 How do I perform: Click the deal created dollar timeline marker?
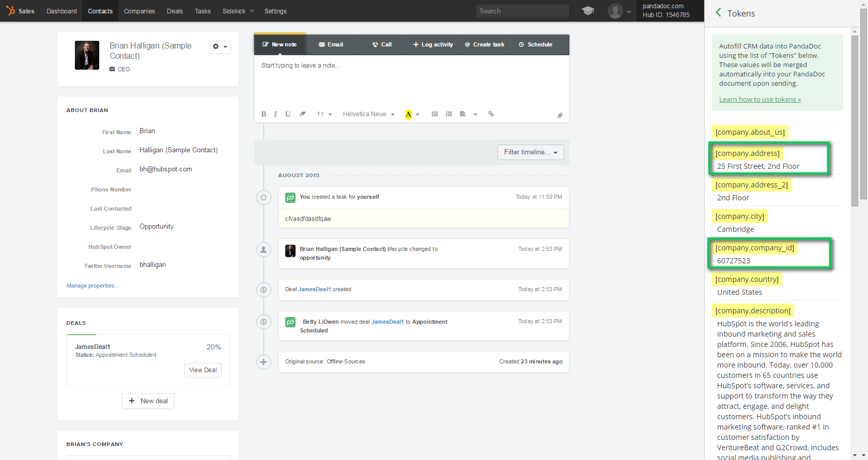tap(263, 290)
